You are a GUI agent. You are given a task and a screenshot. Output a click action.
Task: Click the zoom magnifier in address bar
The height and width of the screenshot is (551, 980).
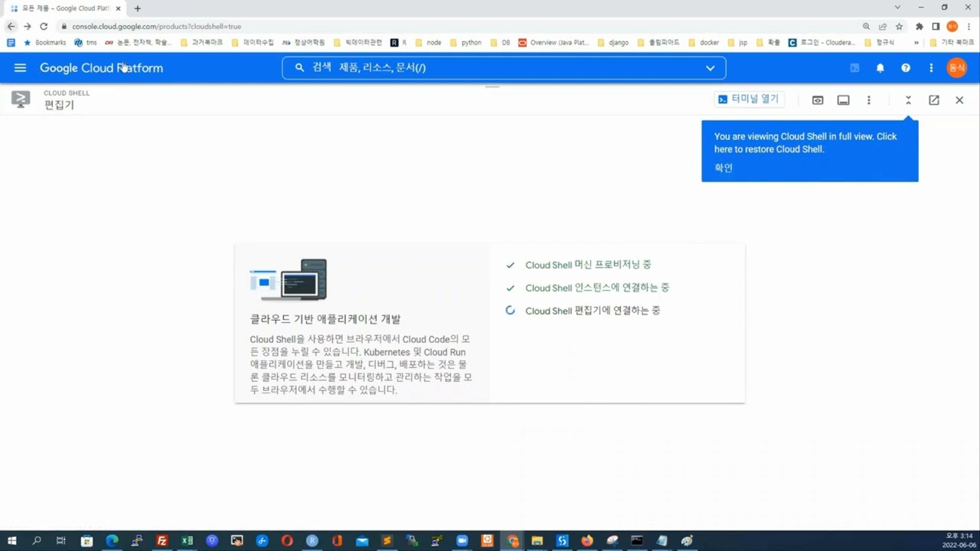[x=867, y=26]
